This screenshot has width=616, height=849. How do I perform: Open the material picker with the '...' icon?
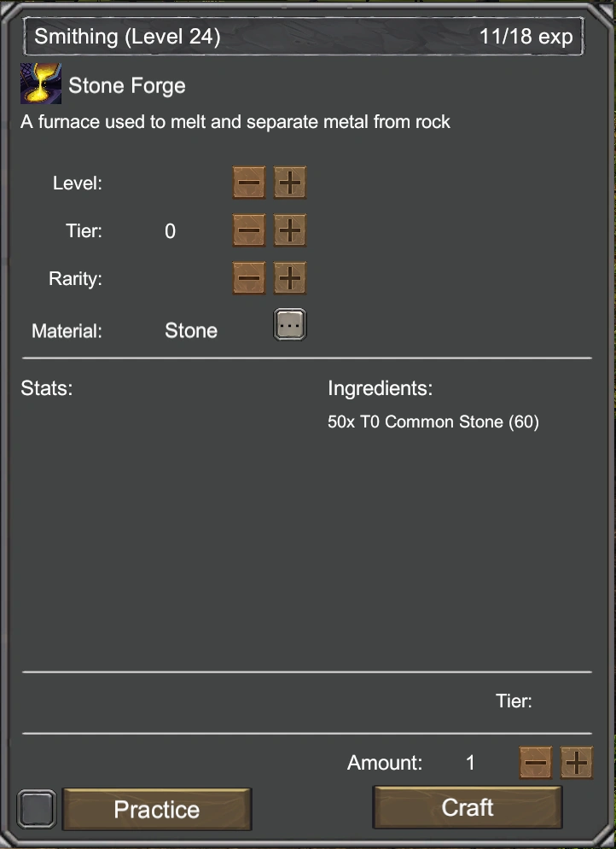[288, 324]
